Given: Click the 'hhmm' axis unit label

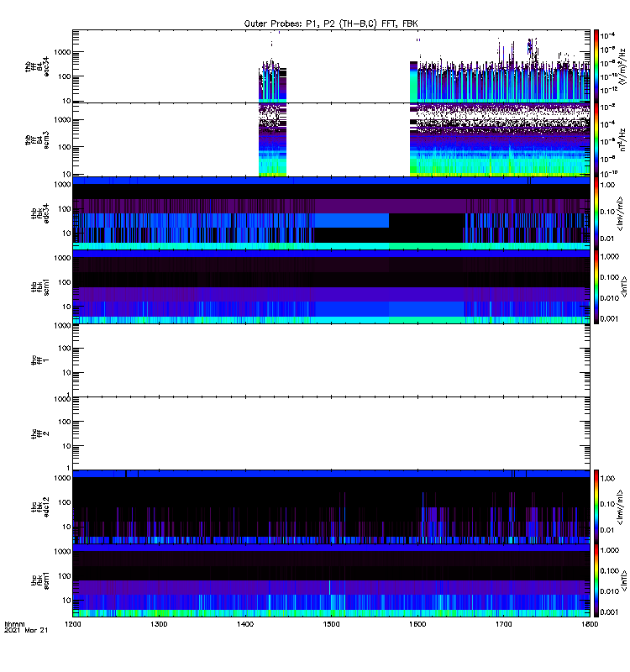Looking at the screenshot, I should pyautogui.click(x=14, y=624).
